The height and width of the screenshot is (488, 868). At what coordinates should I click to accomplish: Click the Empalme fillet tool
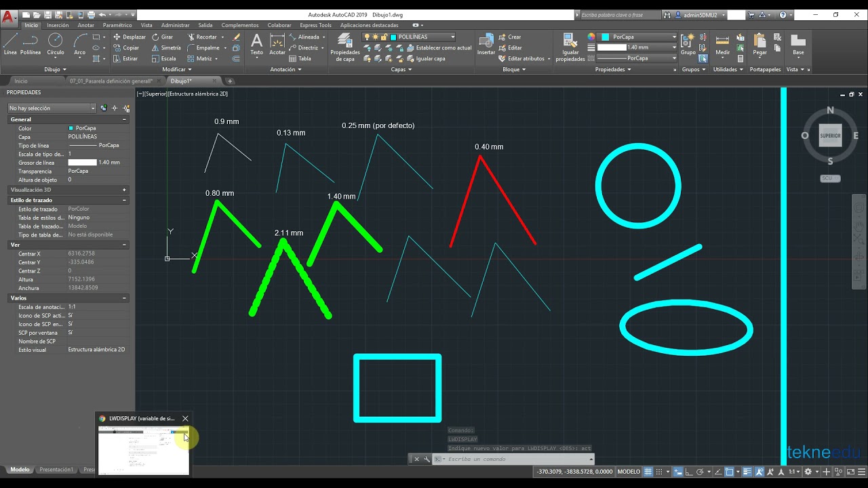click(203, 48)
